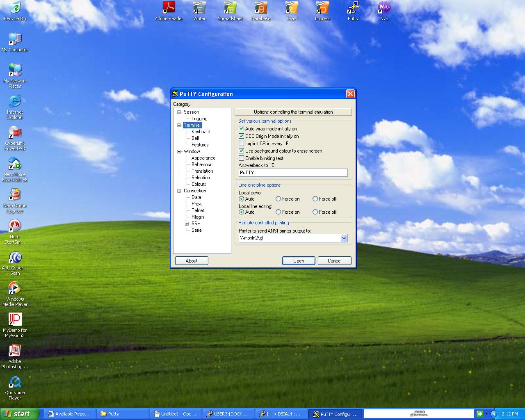Switch to USER3:[DOCK taskbar window
The height and width of the screenshot is (420, 525).
(x=228, y=414)
